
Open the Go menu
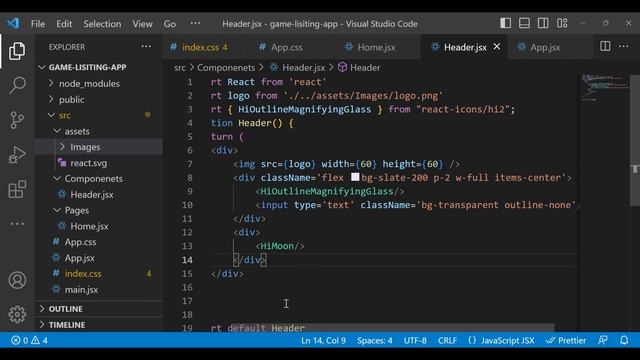(170, 24)
